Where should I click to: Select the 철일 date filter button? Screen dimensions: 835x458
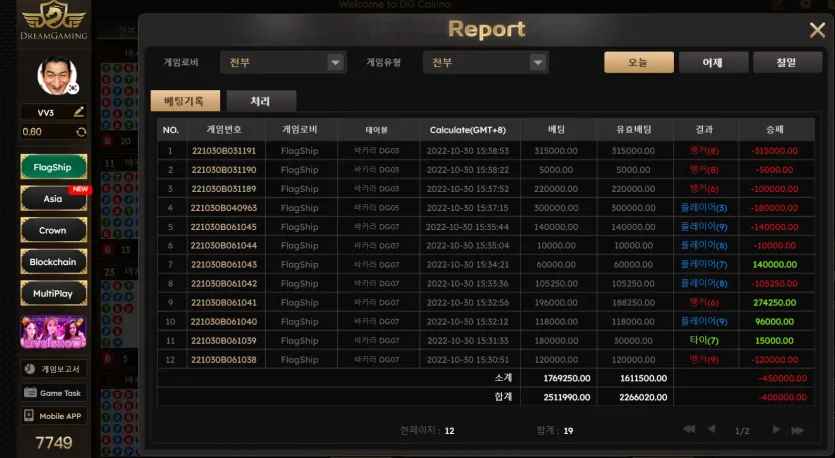tap(787, 62)
